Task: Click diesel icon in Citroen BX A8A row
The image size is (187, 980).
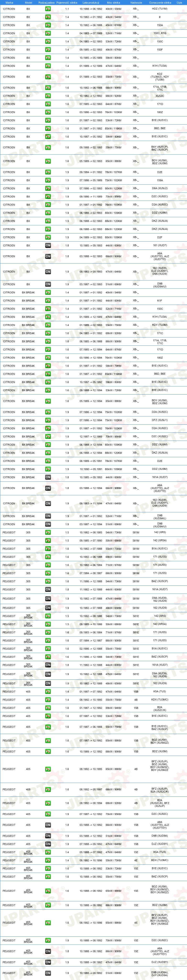Action: click(48, 257)
